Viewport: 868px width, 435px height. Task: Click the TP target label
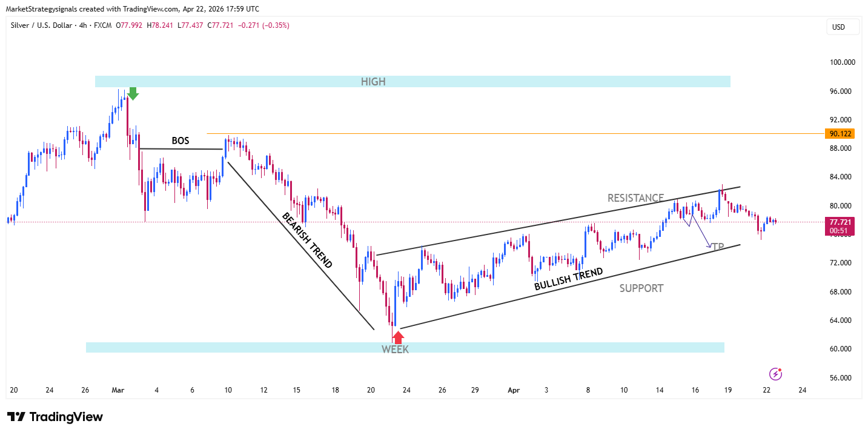718,247
